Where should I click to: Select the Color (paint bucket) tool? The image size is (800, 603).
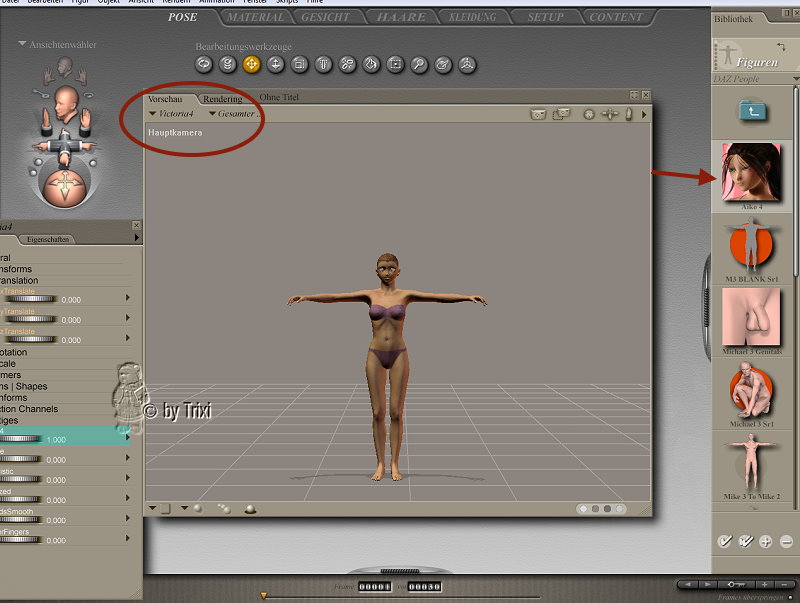(371, 64)
